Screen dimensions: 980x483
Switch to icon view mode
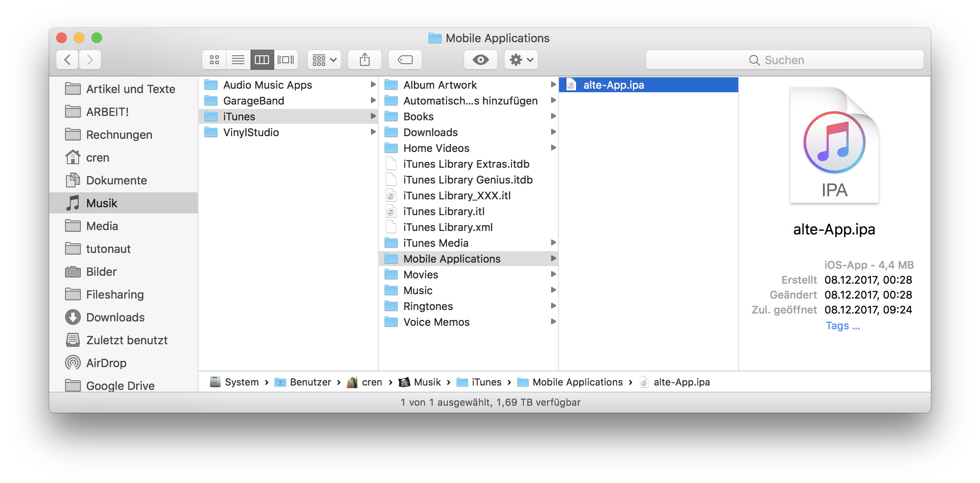pyautogui.click(x=214, y=60)
